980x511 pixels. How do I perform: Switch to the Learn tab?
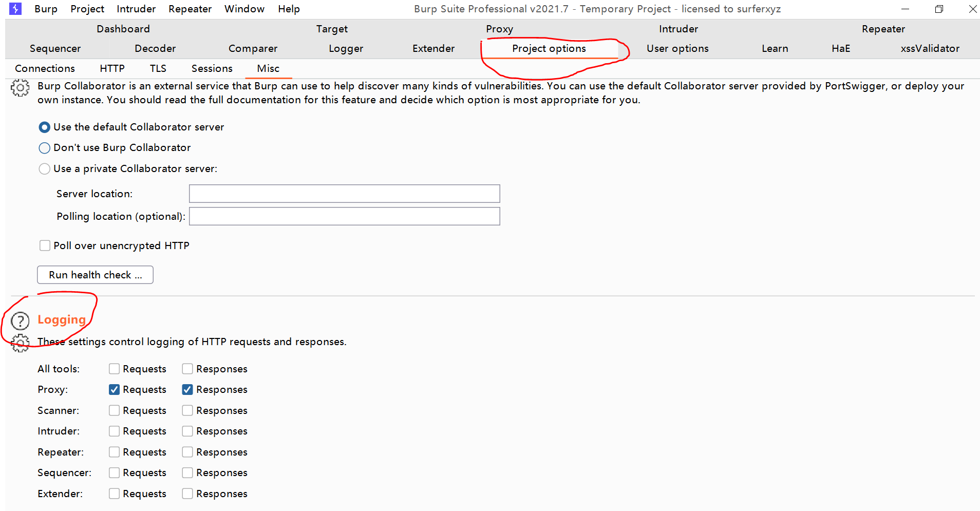775,48
